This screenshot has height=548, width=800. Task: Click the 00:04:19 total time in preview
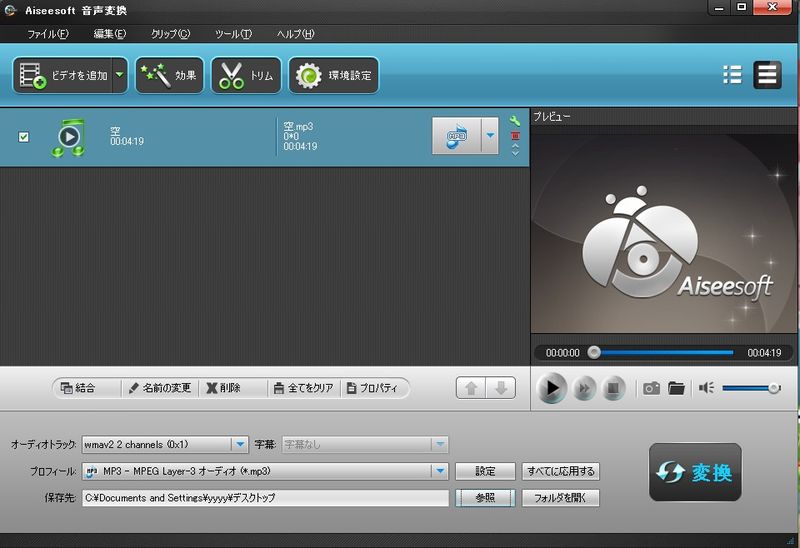(764, 353)
